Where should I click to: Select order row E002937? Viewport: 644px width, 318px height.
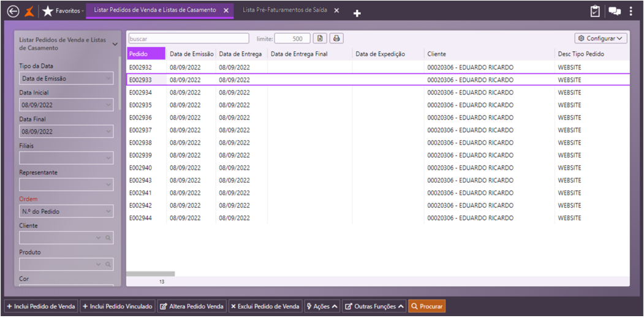click(378, 130)
